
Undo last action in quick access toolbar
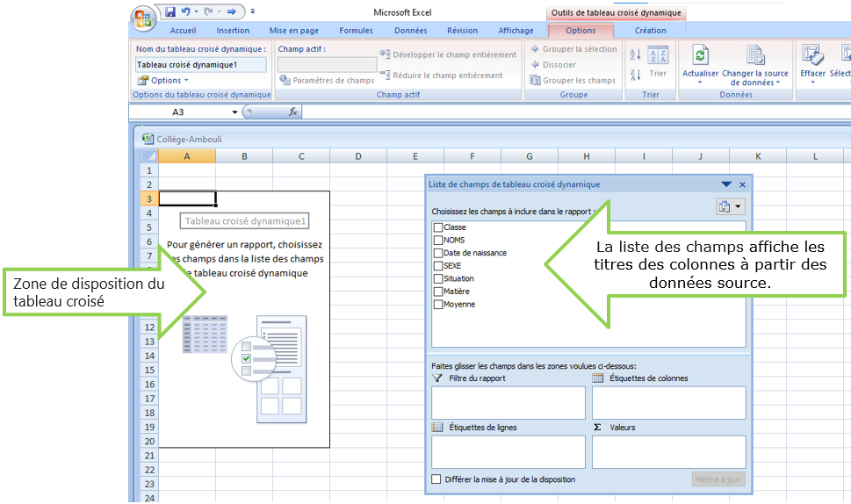pos(185,11)
